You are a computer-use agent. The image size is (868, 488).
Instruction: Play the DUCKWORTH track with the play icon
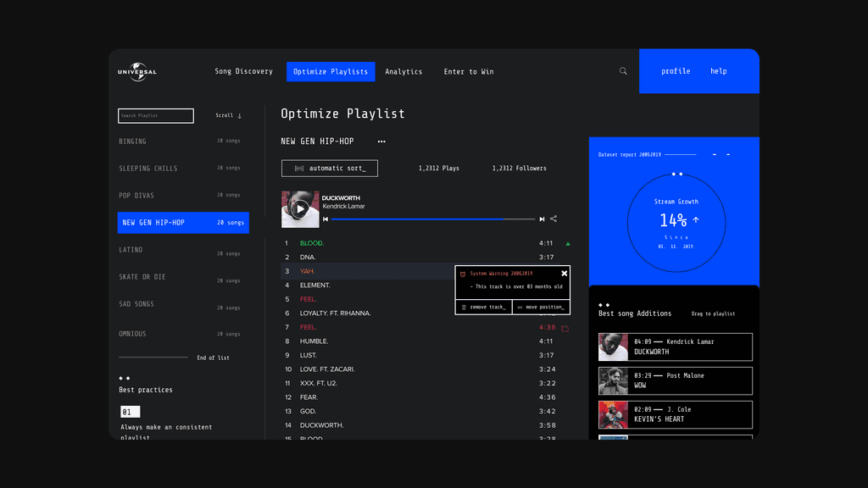pos(300,209)
